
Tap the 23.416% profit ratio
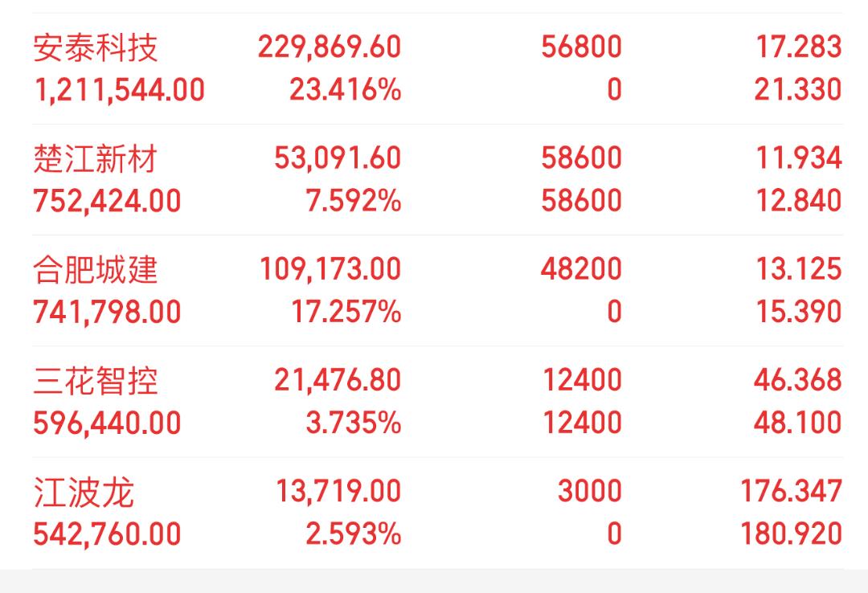(x=345, y=89)
